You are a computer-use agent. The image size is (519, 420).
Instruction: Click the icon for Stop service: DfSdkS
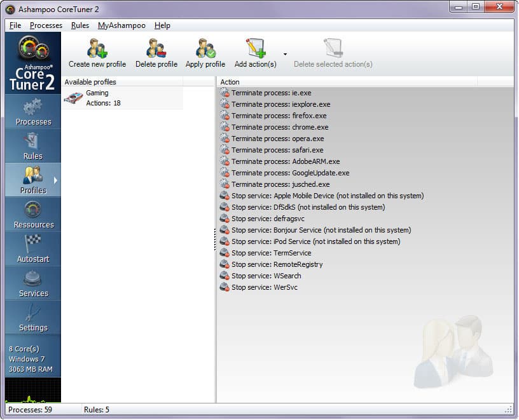(225, 207)
